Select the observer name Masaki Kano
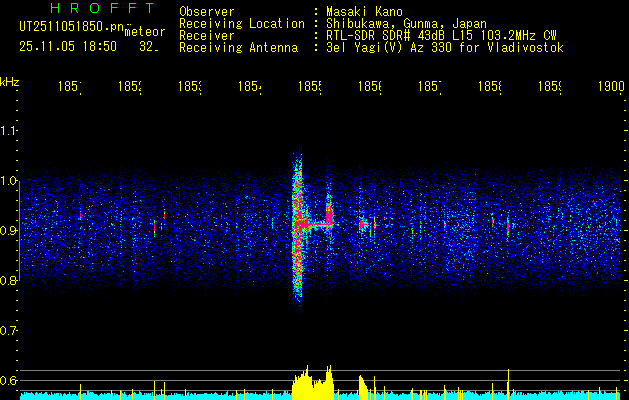Image resolution: width=629 pixels, height=400 pixels. tap(364, 11)
